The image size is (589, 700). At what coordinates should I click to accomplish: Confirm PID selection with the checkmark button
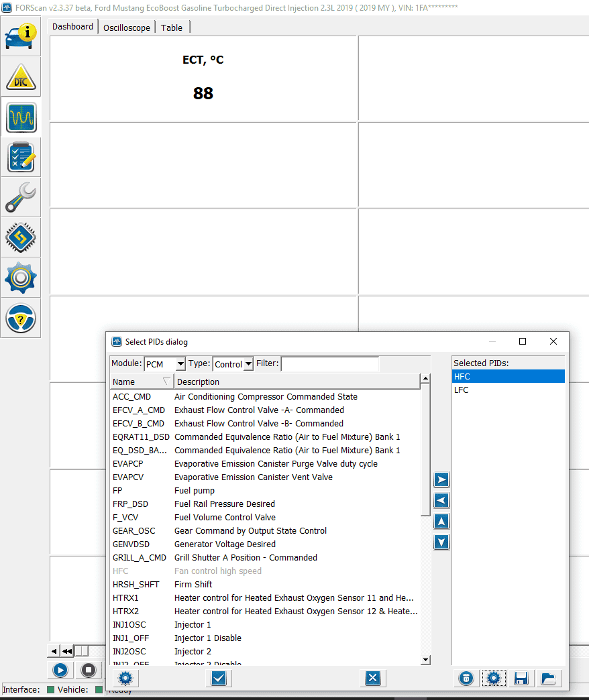[x=219, y=679]
